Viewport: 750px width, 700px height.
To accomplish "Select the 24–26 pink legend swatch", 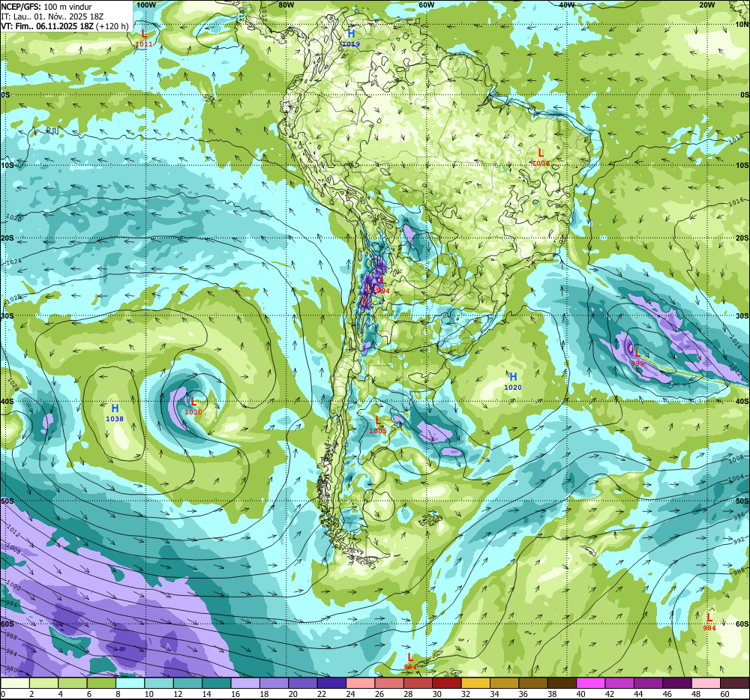I will (x=361, y=684).
